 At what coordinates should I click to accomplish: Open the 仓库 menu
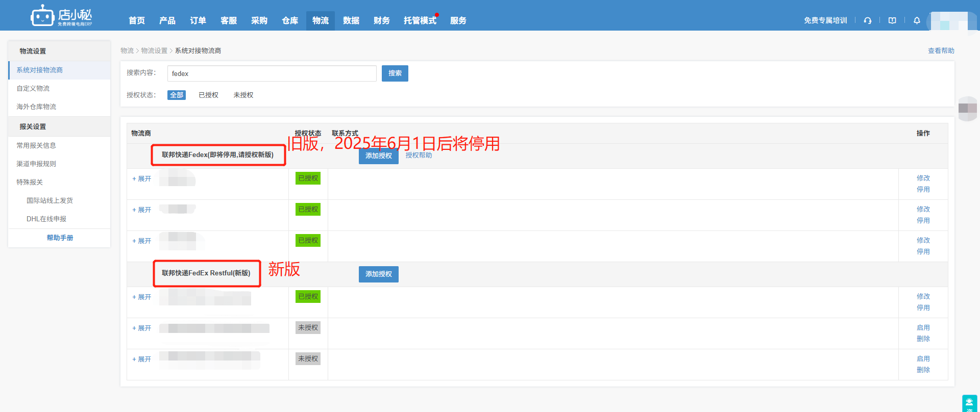pyautogui.click(x=290, y=20)
